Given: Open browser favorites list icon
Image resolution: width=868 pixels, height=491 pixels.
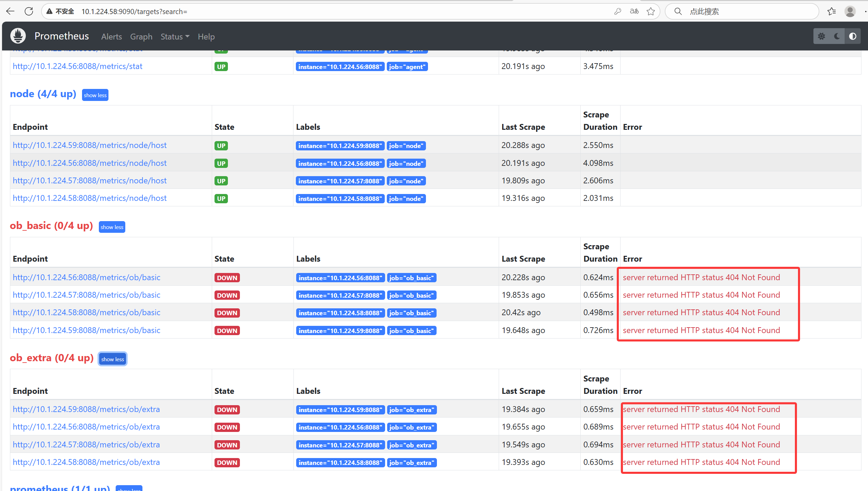Looking at the screenshot, I should pos(831,11).
